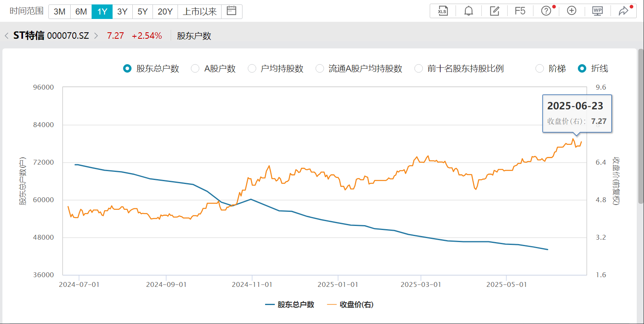Image resolution: width=644 pixels, height=324 pixels.
Task: Go to next stock with right chevron
Action: point(96,36)
